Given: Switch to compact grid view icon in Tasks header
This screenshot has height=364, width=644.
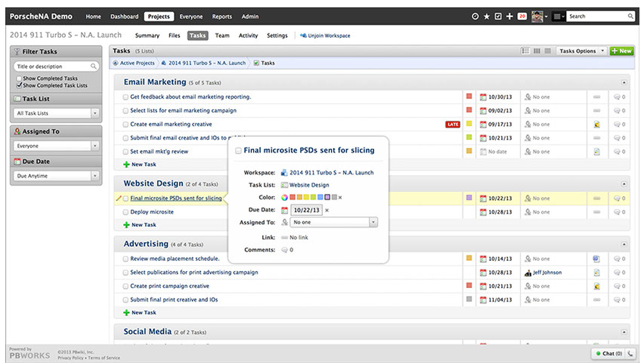Looking at the screenshot, I should point(547,51).
